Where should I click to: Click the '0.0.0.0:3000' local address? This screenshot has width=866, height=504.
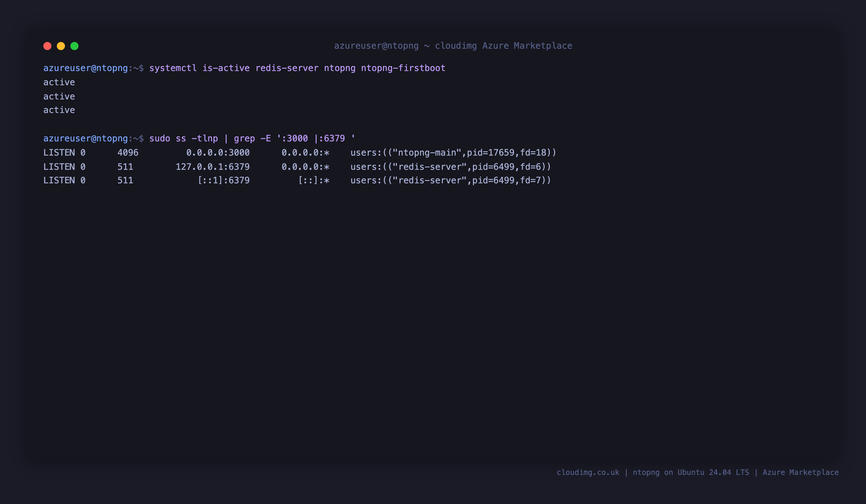[x=218, y=153]
